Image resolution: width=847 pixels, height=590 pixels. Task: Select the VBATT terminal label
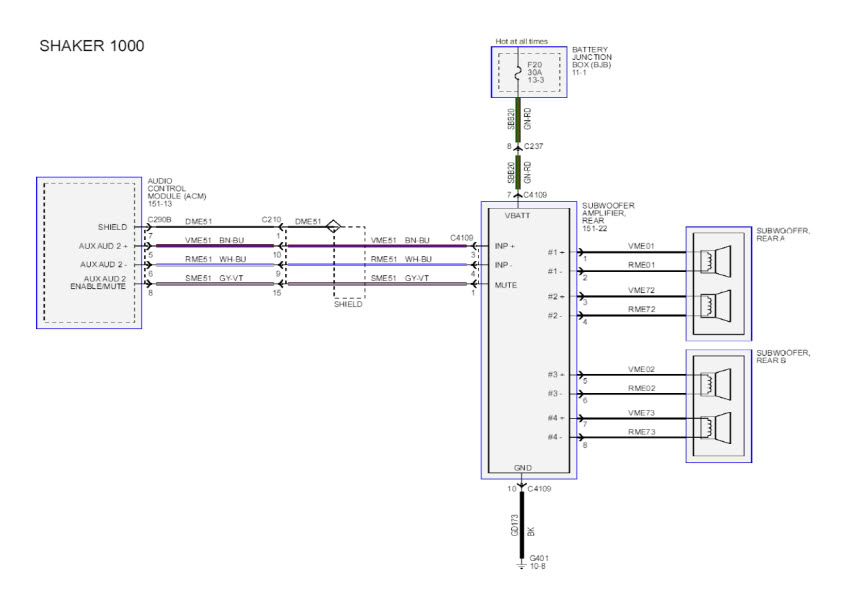tap(517, 216)
